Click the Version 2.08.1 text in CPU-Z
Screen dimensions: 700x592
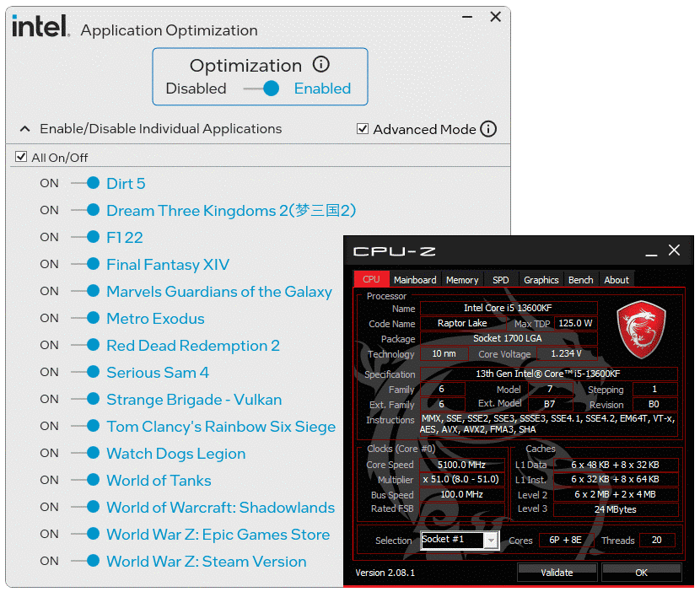[x=385, y=573]
